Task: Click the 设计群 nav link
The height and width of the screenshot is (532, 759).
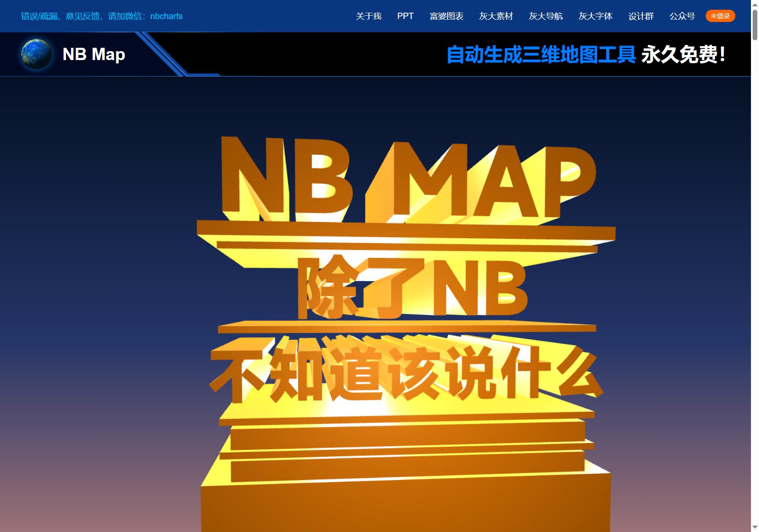Action: coord(641,16)
